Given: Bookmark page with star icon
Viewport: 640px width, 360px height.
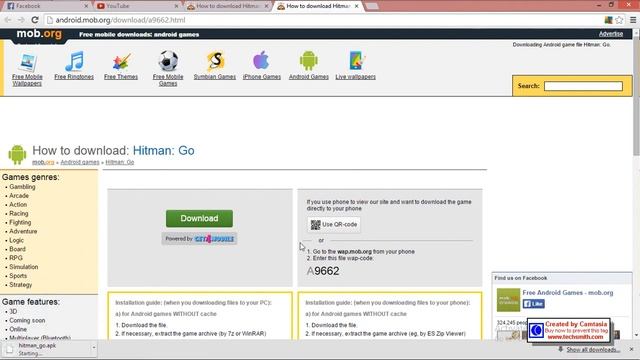Looking at the screenshot, I should coord(619,20).
